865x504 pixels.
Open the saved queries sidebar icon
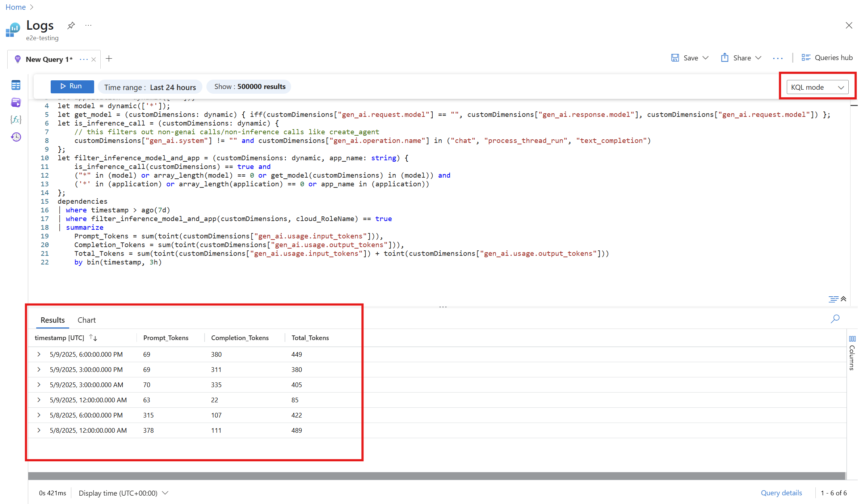(16, 102)
